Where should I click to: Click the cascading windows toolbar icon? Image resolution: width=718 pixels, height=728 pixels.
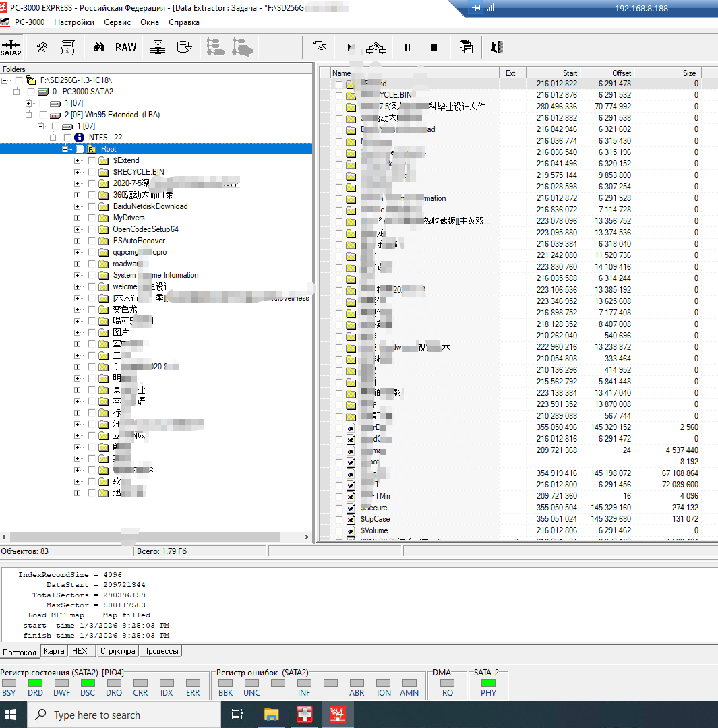pos(465,47)
